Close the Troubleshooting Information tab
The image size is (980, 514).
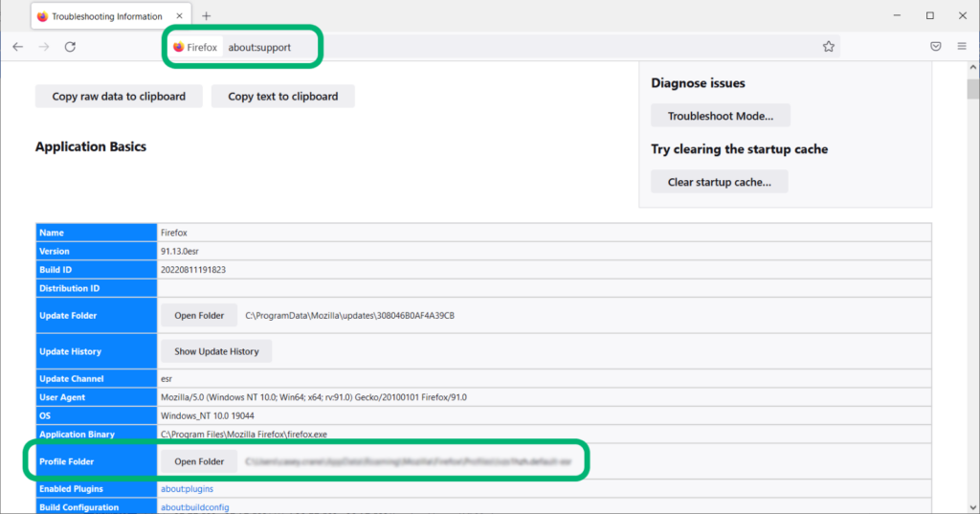[x=179, y=16]
